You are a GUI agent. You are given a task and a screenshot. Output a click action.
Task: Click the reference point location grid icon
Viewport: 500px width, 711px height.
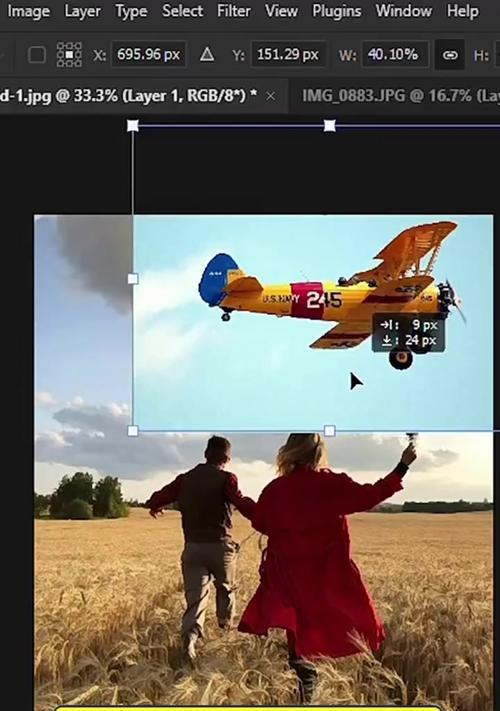pos(69,55)
